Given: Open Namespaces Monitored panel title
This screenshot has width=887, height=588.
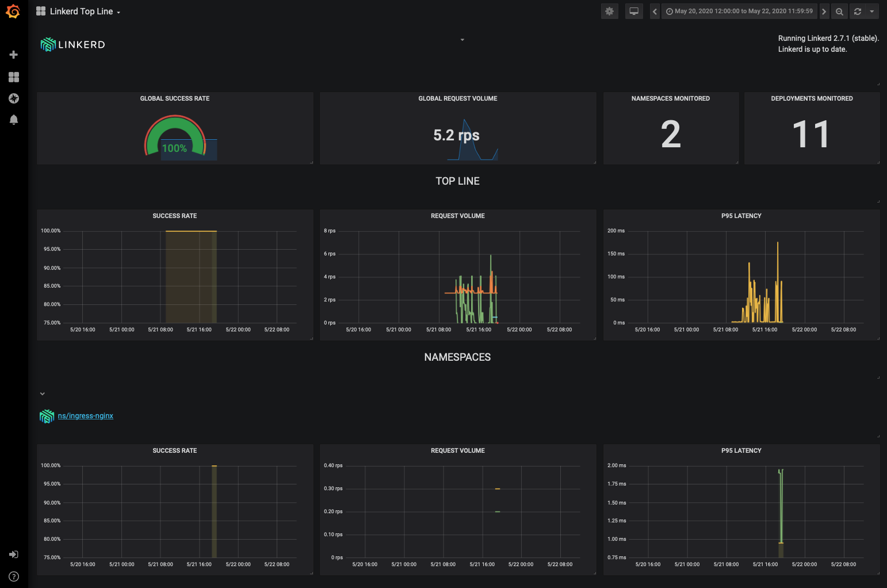Looking at the screenshot, I should [671, 98].
